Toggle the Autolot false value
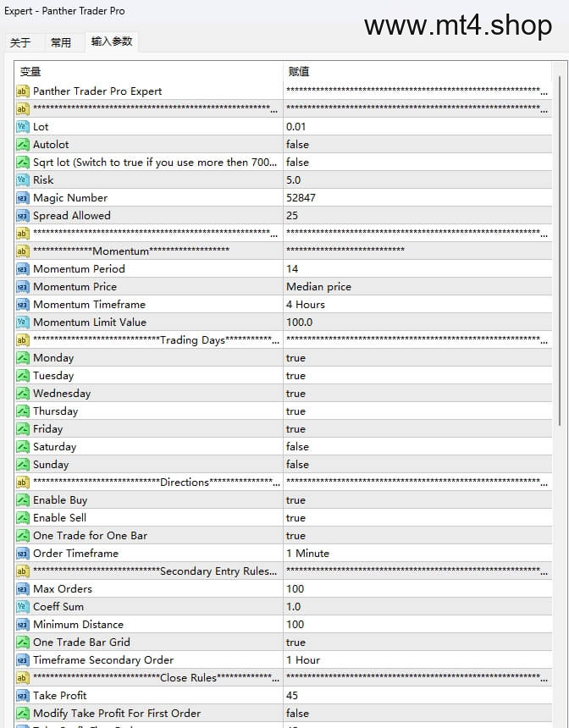 pyautogui.click(x=297, y=145)
